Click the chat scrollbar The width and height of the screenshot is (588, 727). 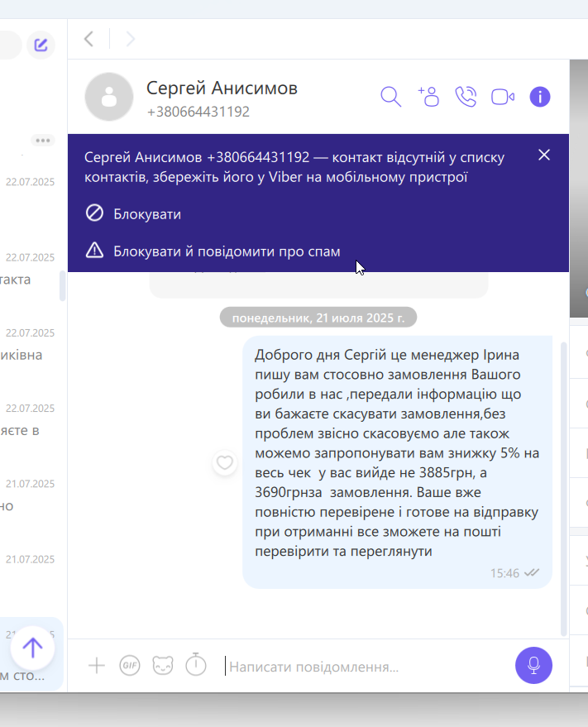point(564,489)
